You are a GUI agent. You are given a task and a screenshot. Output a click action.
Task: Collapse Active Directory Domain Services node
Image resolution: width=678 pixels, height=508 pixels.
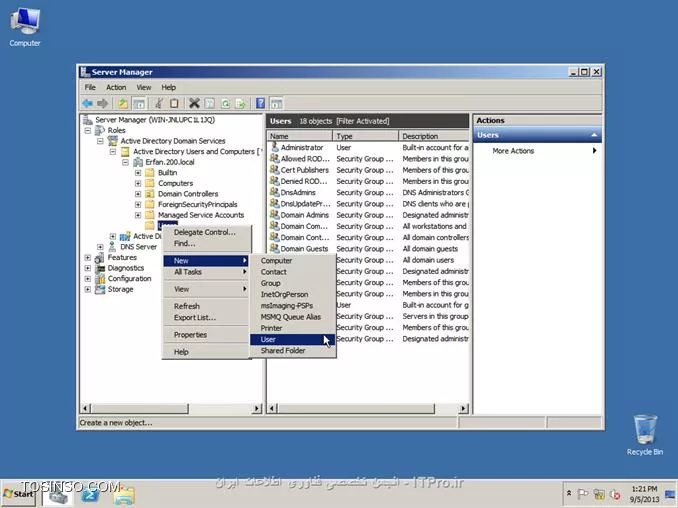click(x=100, y=141)
